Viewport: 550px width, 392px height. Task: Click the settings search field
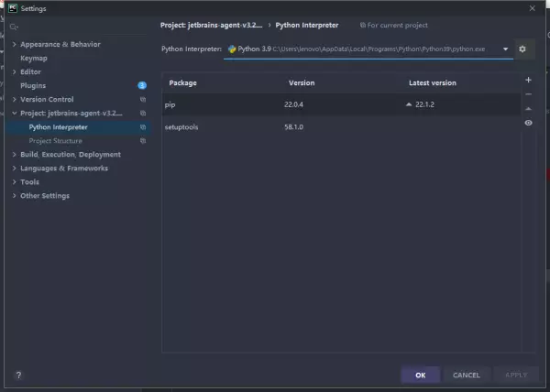[x=79, y=27]
